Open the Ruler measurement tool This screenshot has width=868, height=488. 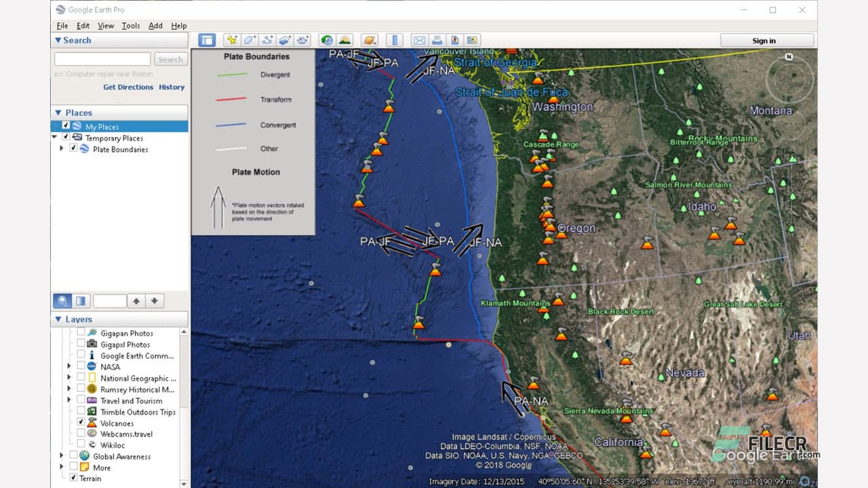tap(395, 40)
